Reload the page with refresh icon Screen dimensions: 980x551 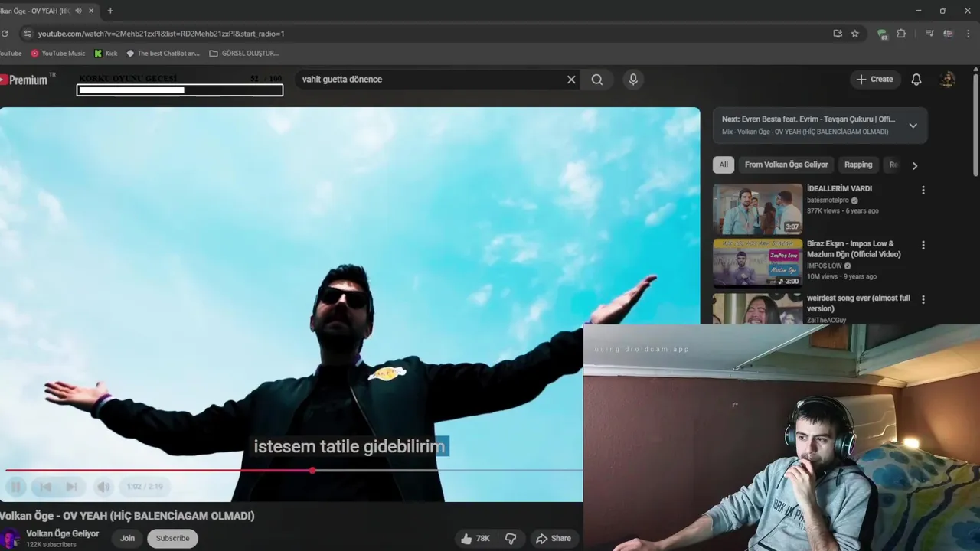pos(5,34)
